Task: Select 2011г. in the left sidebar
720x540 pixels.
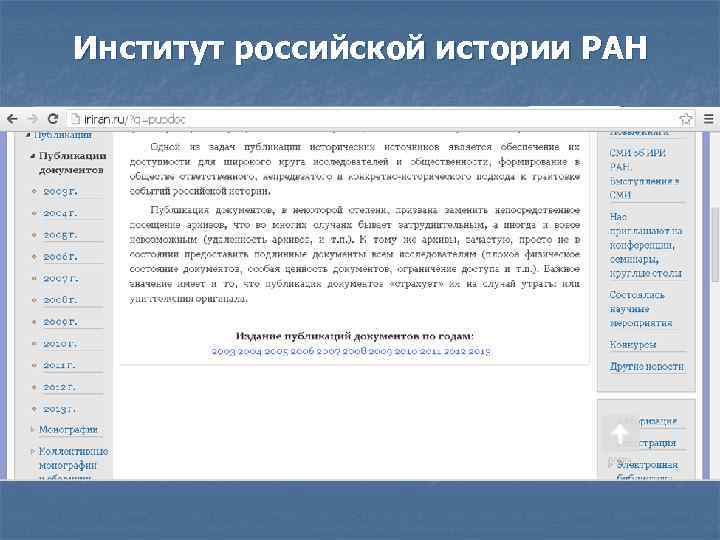Action: coord(59,365)
